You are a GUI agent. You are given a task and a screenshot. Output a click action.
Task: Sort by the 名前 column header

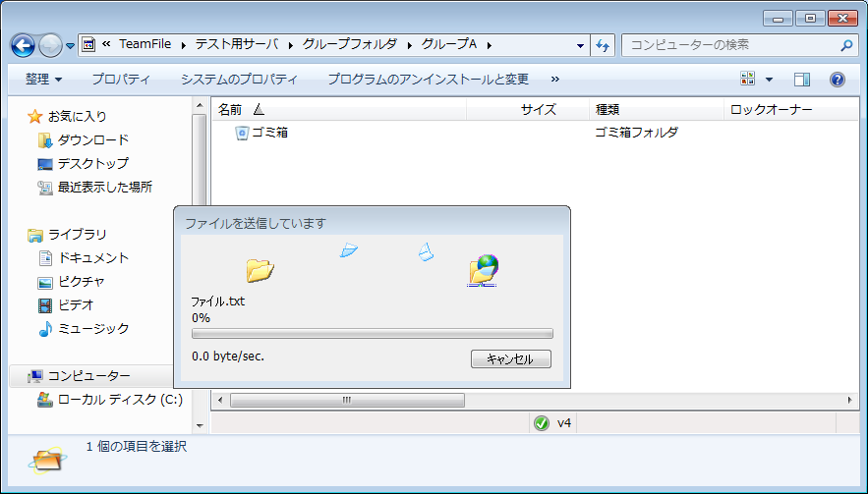pos(229,110)
